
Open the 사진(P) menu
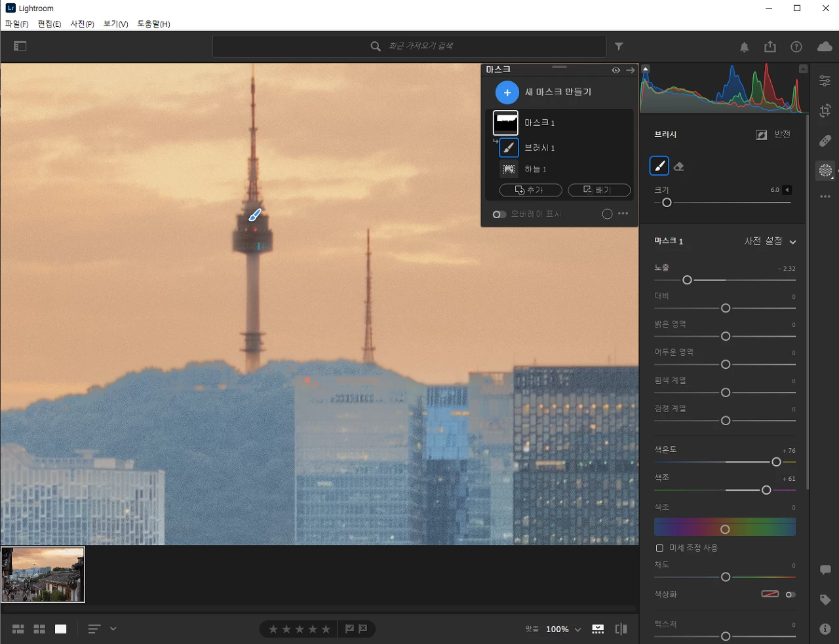(82, 24)
